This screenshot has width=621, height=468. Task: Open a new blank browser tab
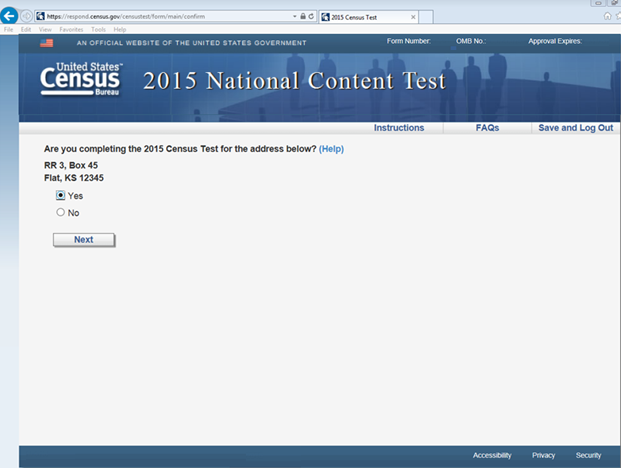point(426,17)
